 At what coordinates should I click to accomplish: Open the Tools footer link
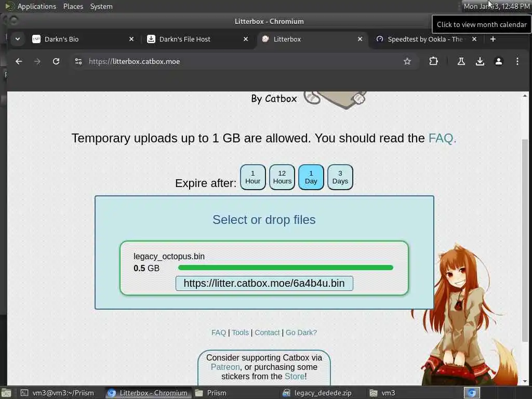[240, 332]
